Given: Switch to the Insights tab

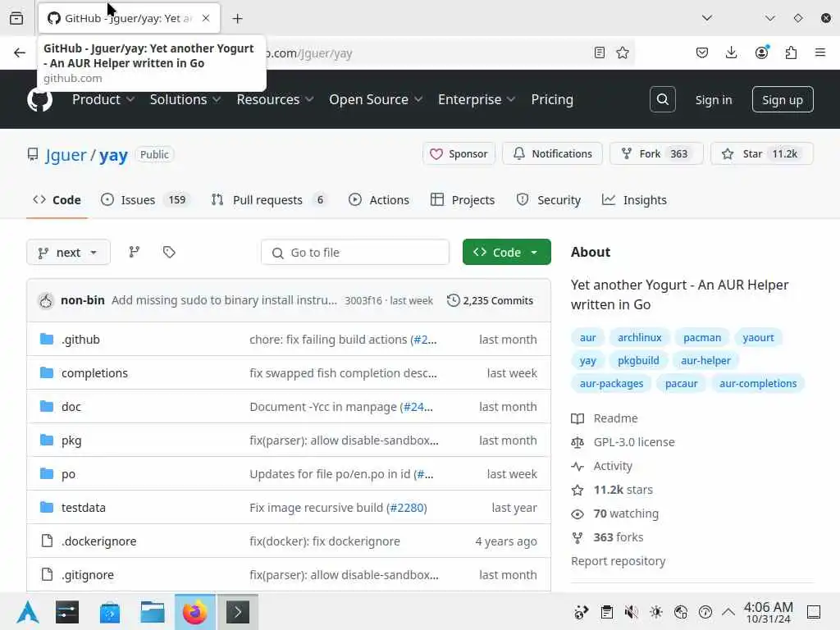Looking at the screenshot, I should tap(634, 200).
